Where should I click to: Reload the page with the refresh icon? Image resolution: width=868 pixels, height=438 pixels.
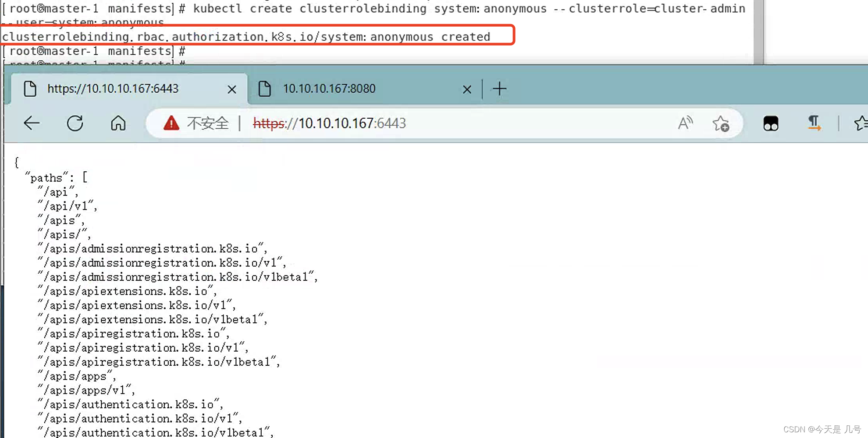tap(75, 124)
